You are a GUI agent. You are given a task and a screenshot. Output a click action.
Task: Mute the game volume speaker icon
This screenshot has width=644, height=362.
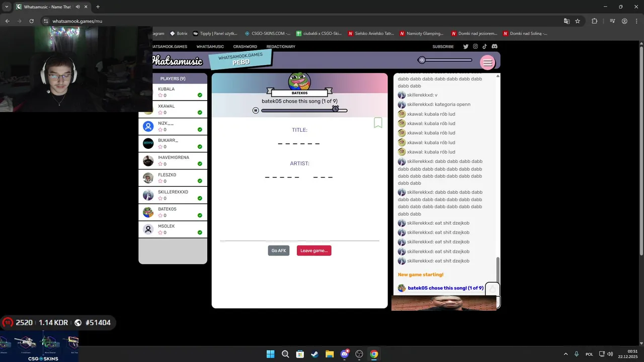422,60
